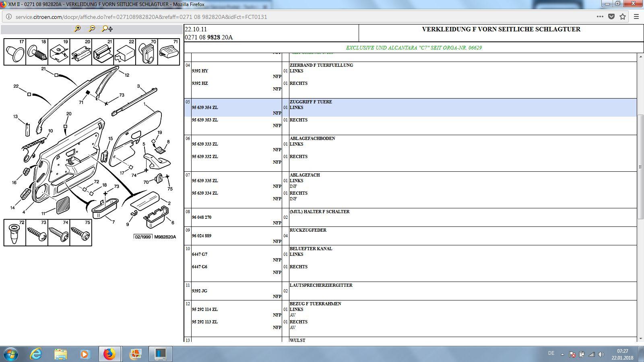This screenshot has height=362, width=644.
Task: Click the table scrollbar up arrow
Action: pos(640,57)
